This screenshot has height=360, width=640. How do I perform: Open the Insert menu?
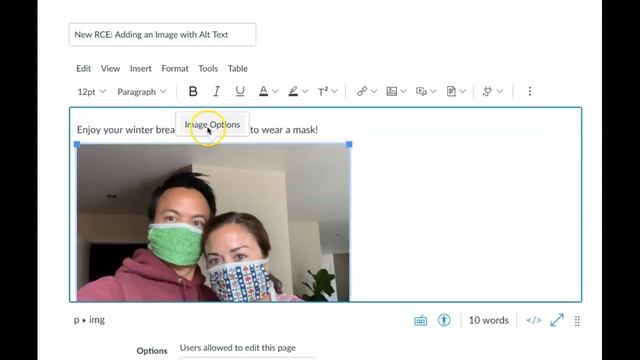click(x=140, y=69)
